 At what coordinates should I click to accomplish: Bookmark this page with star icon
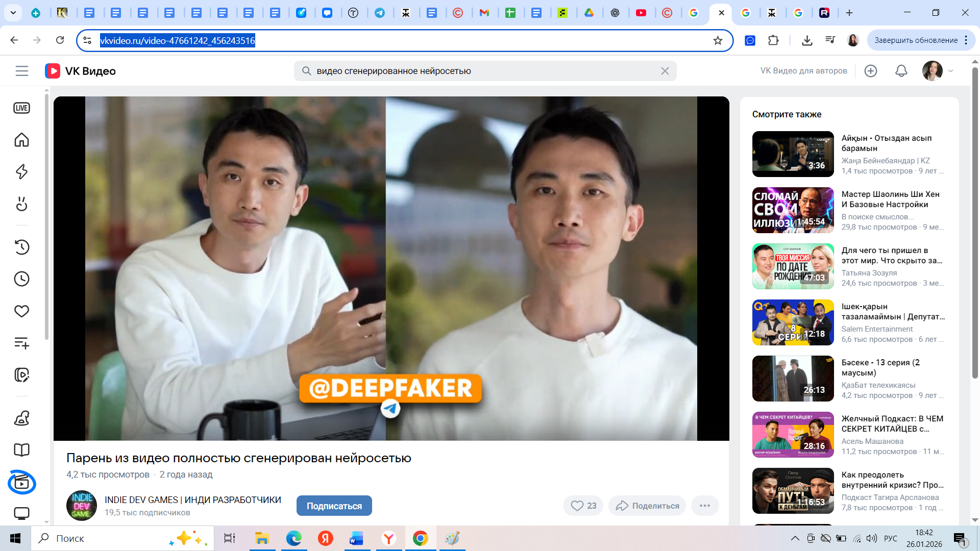[x=718, y=40]
